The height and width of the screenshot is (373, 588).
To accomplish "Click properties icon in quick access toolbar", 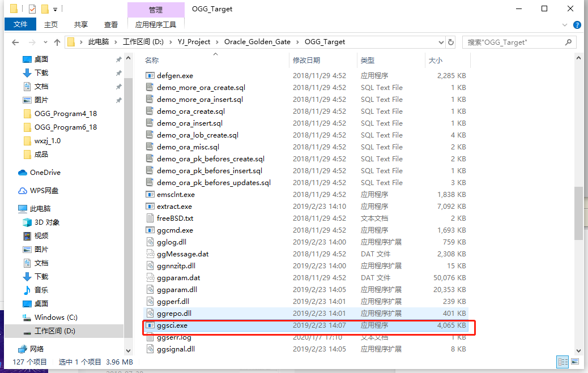I will [x=32, y=8].
